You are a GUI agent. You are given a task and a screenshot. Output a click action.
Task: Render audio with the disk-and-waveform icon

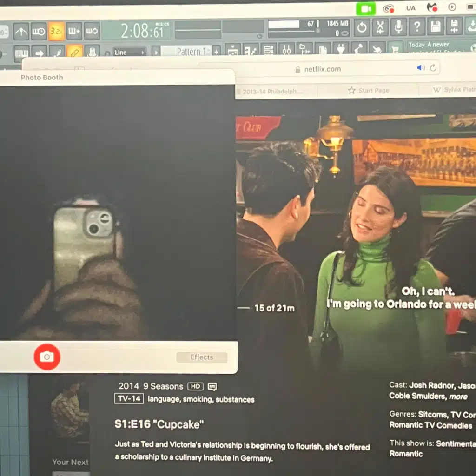454,26
